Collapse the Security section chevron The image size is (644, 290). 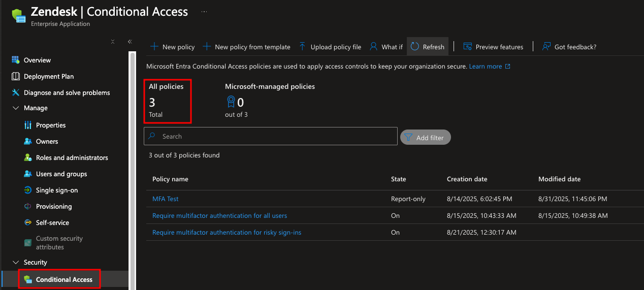tap(15, 263)
